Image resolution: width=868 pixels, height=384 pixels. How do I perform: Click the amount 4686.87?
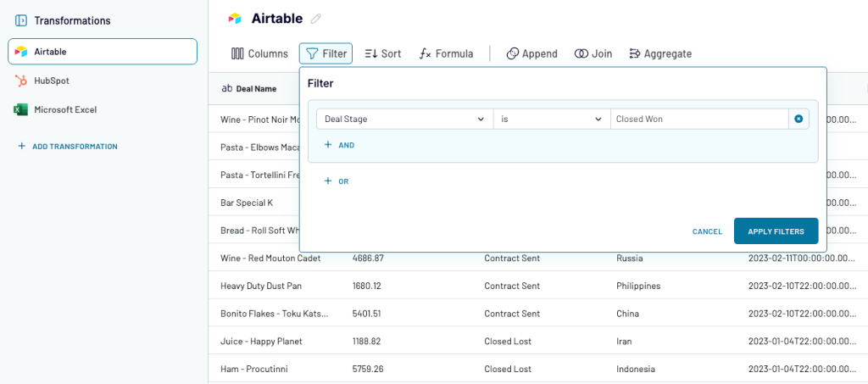[368, 258]
